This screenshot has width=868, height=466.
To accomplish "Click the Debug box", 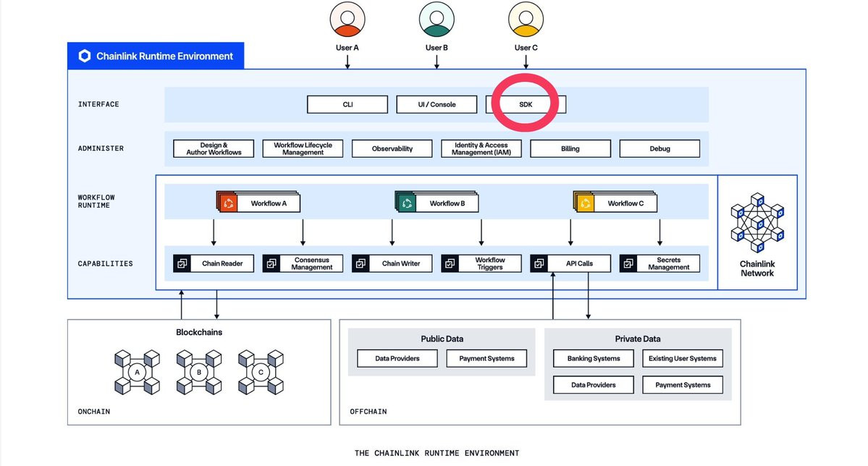I will (660, 149).
